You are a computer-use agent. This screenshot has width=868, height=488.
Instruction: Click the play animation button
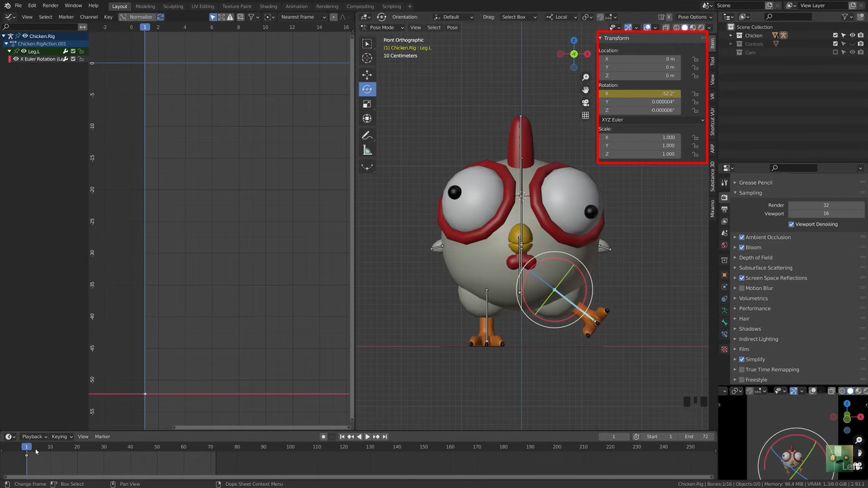point(368,436)
